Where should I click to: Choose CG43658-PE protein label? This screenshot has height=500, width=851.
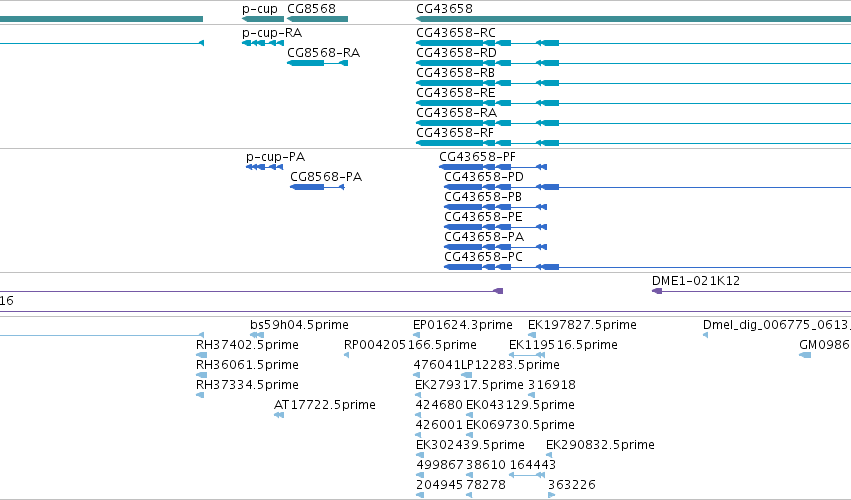click(x=483, y=217)
